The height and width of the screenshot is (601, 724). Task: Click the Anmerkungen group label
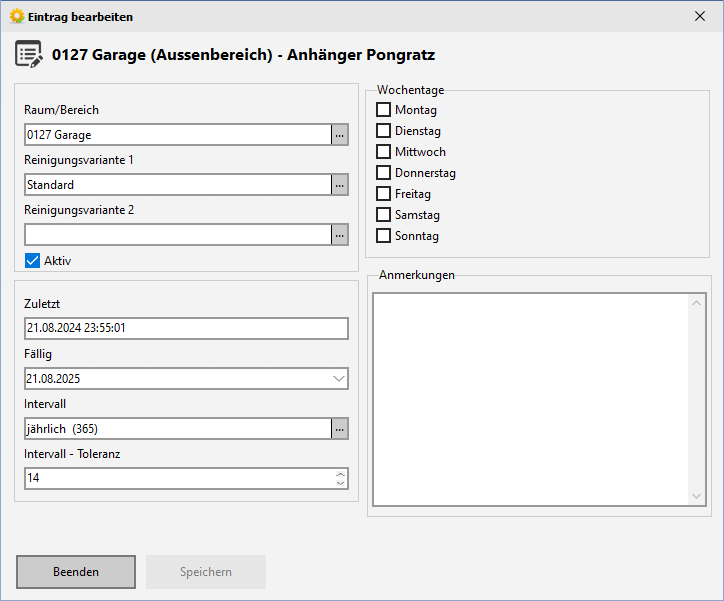[x=417, y=275]
